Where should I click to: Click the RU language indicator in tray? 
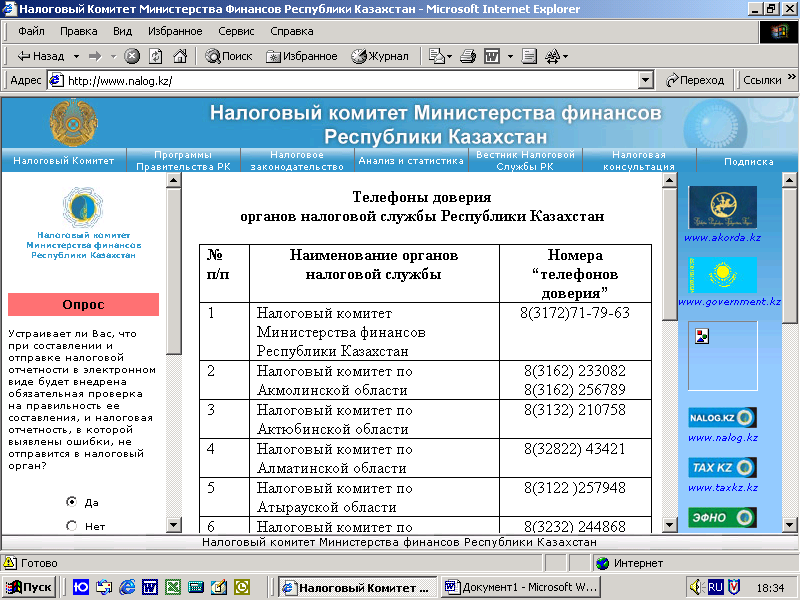coord(715,587)
